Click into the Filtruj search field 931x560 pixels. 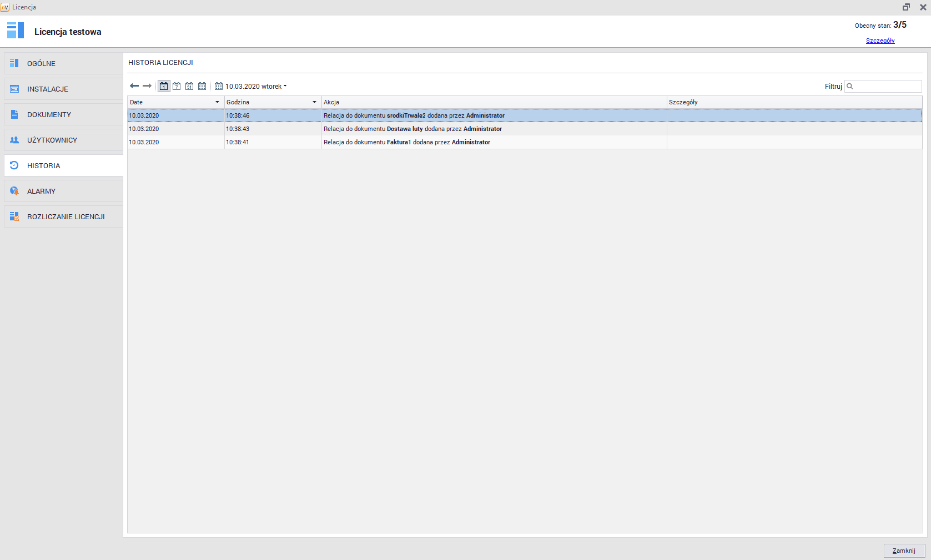click(x=887, y=86)
